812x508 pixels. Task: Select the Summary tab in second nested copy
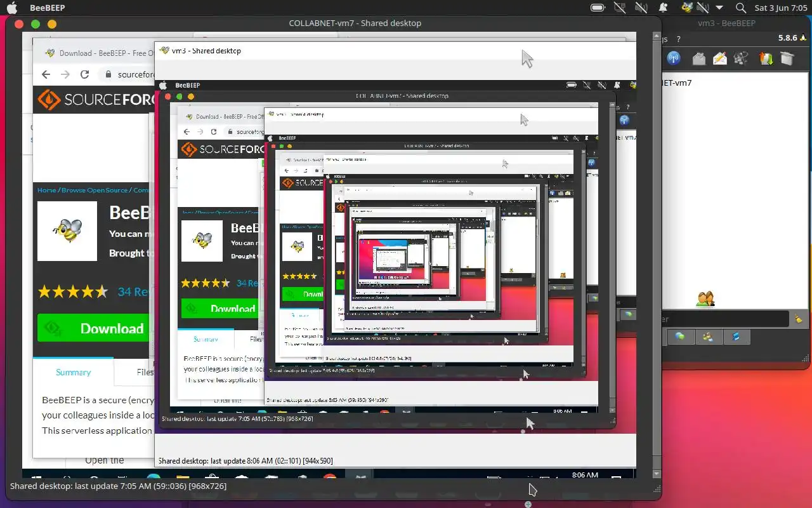click(x=206, y=339)
